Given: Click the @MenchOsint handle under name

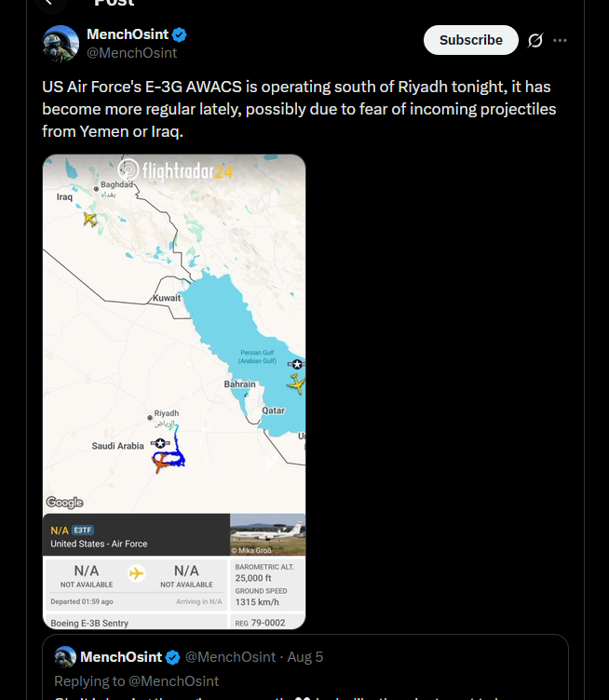Looking at the screenshot, I should point(131,53).
